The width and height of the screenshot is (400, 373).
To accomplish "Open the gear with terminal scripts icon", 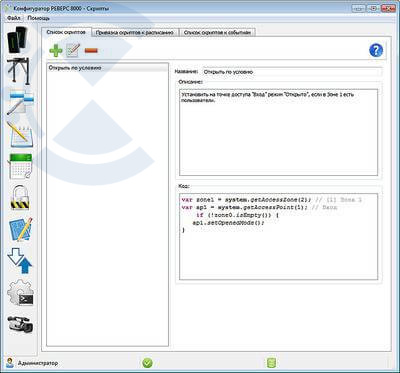I will pyautogui.click(x=20, y=293).
